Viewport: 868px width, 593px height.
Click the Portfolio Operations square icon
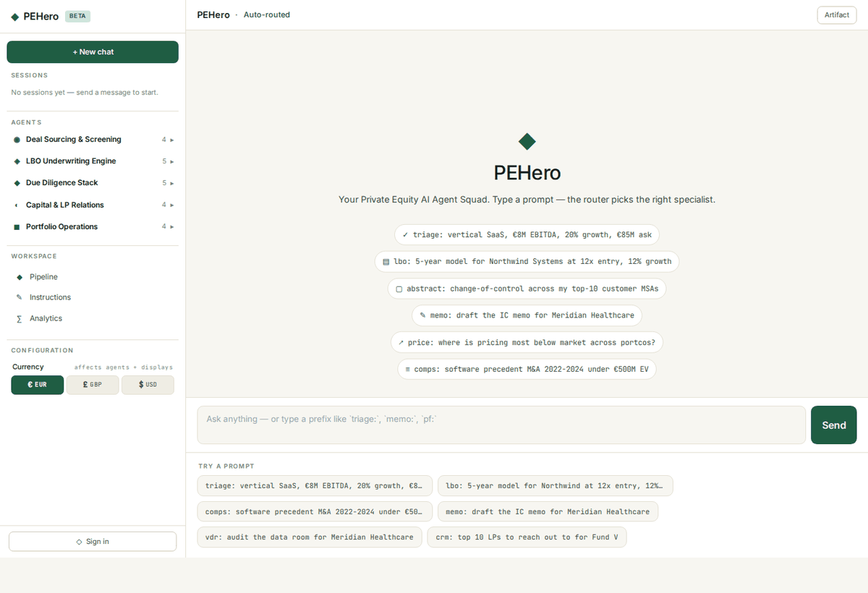pyautogui.click(x=16, y=226)
